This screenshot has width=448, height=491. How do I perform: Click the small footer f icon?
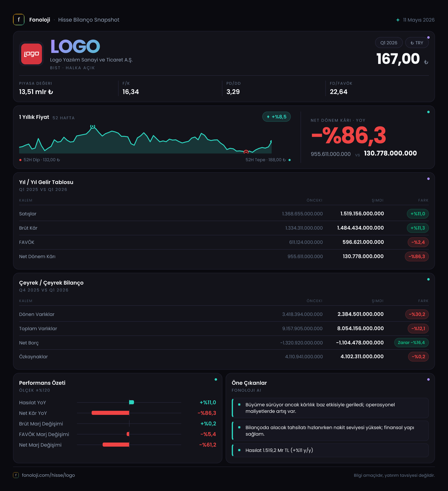pos(16,475)
